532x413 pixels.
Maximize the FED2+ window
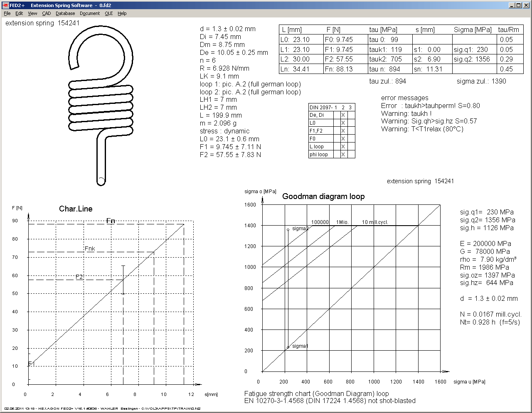pos(518,5)
